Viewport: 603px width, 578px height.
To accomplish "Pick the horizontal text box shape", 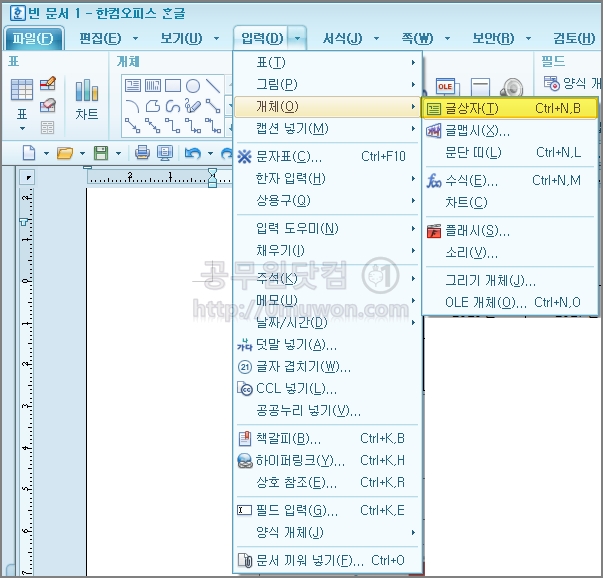I will (x=133, y=86).
